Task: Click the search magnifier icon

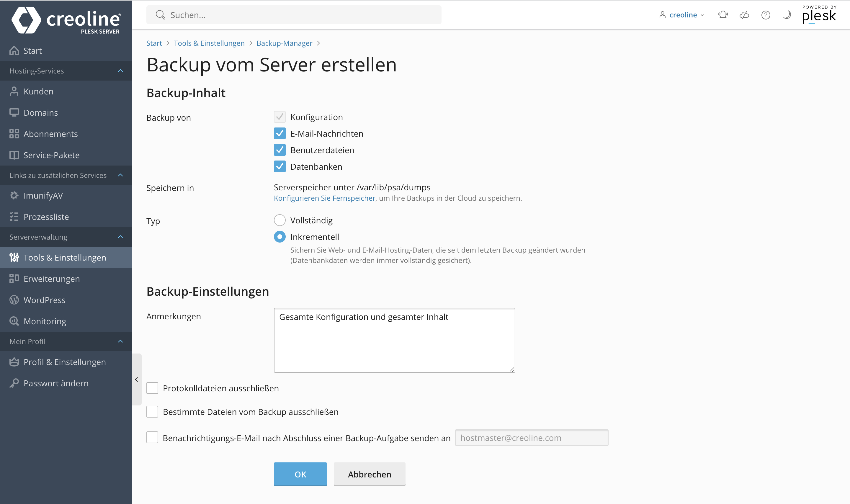Action: click(160, 15)
